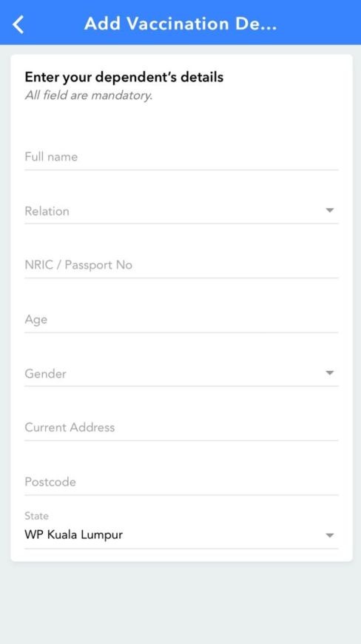Tap the underline beneath the Postcode field
Viewport: 361px width, 644px height.
(x=181, y=495)
